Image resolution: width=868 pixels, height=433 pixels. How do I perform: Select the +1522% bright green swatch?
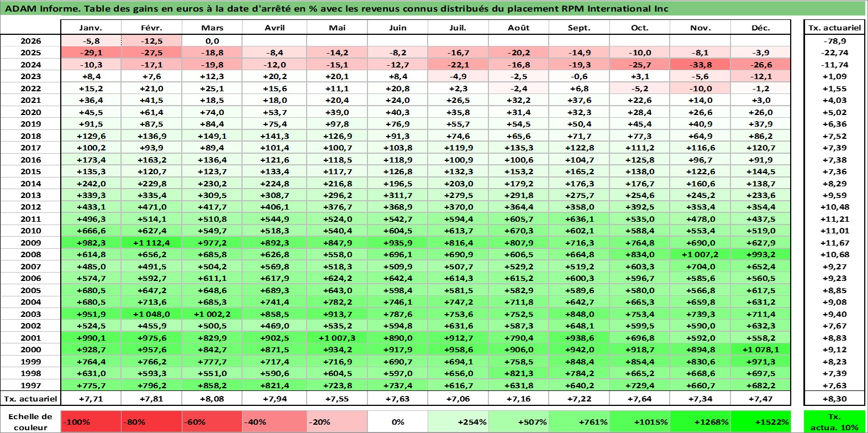coord(760,421)
